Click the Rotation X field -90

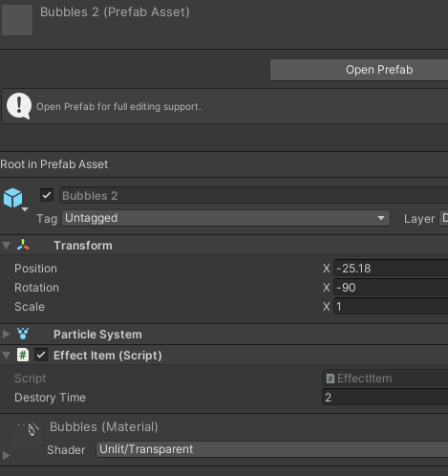click(391, 288)
